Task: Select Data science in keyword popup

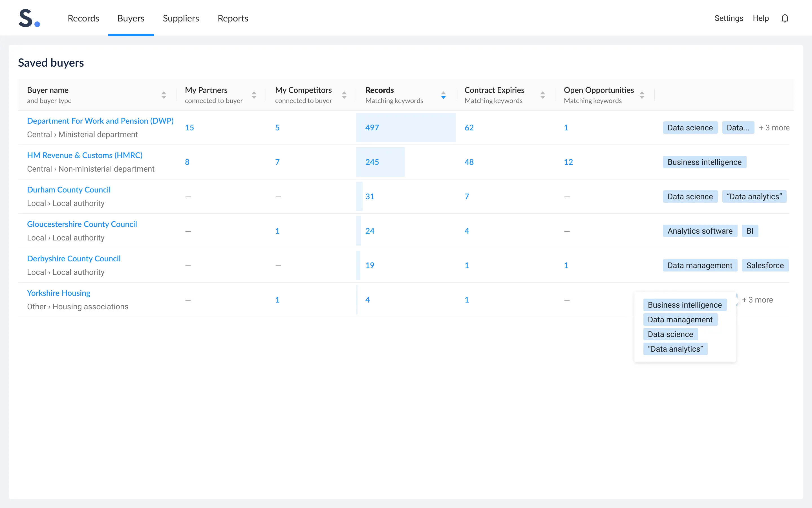Action: point(670,334)
